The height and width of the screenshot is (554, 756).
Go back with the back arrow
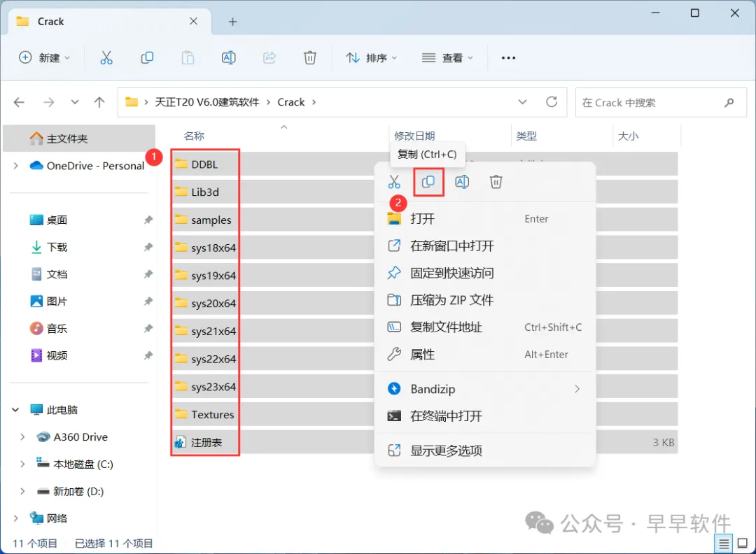click(19, 102)
